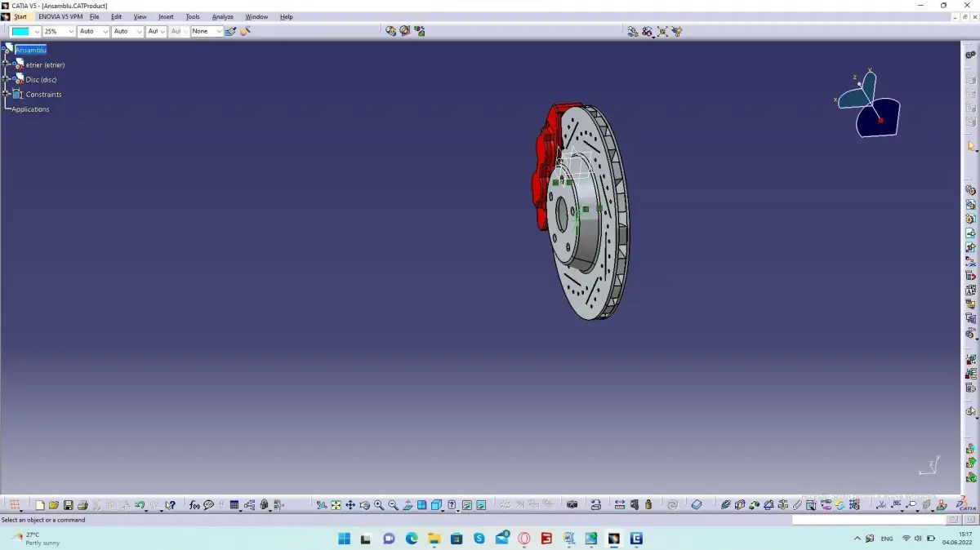Expand the Disc (disc) tree node
Viewport: 980px width, 550px height.
tap(7, 79)
